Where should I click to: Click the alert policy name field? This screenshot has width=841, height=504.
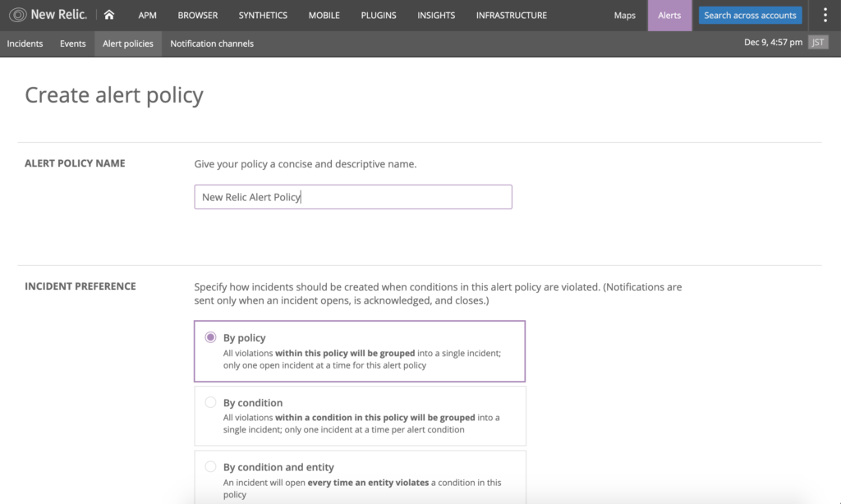[353, 197]
